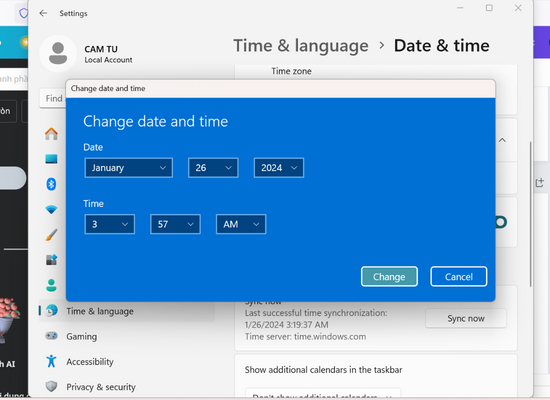550x400 pixels.
Task: Open the year dropdown showing 2024
Action: [279, 168]
